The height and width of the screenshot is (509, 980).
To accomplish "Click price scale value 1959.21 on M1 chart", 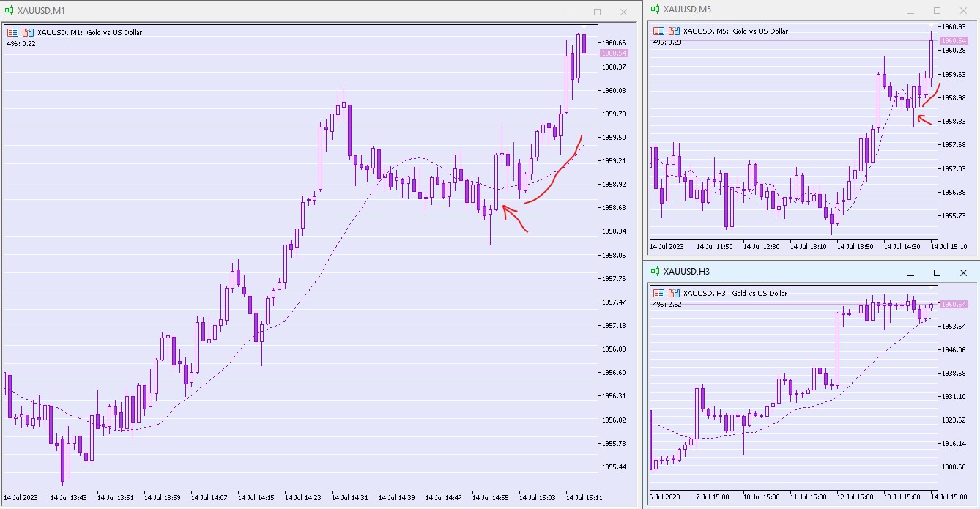I will (x=614, y=161).
